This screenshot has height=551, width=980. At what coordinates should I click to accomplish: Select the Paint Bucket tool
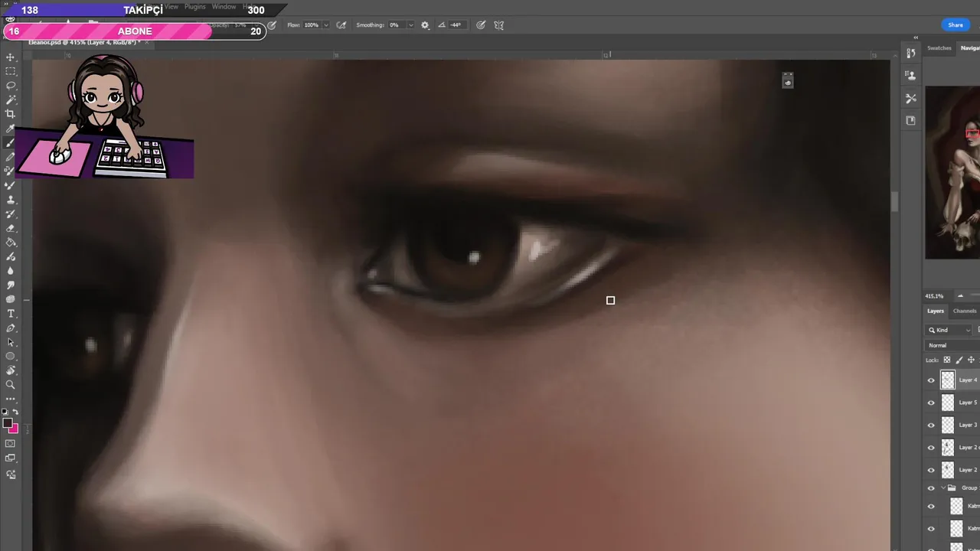click(11, 243)
